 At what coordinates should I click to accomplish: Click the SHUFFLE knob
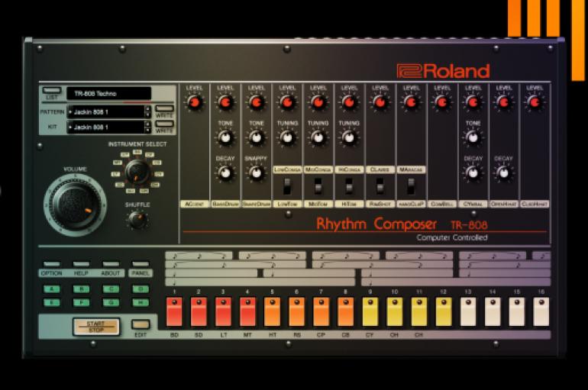[137, 220]
